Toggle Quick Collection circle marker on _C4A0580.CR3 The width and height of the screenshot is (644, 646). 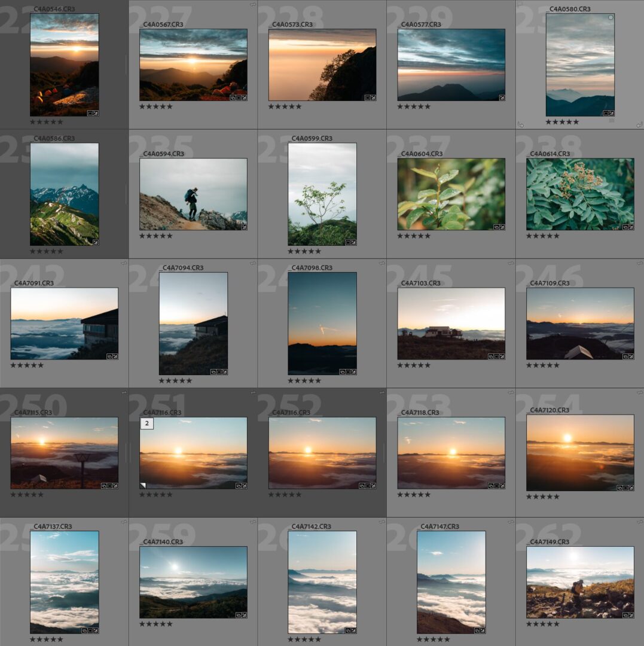610,17
